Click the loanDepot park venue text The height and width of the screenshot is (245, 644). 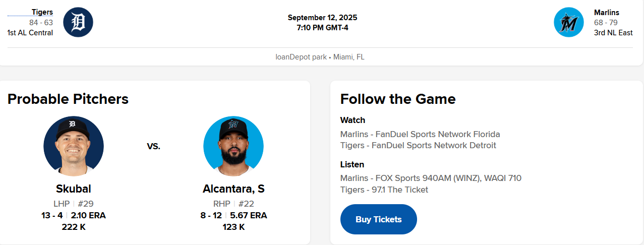coord(301,57)
